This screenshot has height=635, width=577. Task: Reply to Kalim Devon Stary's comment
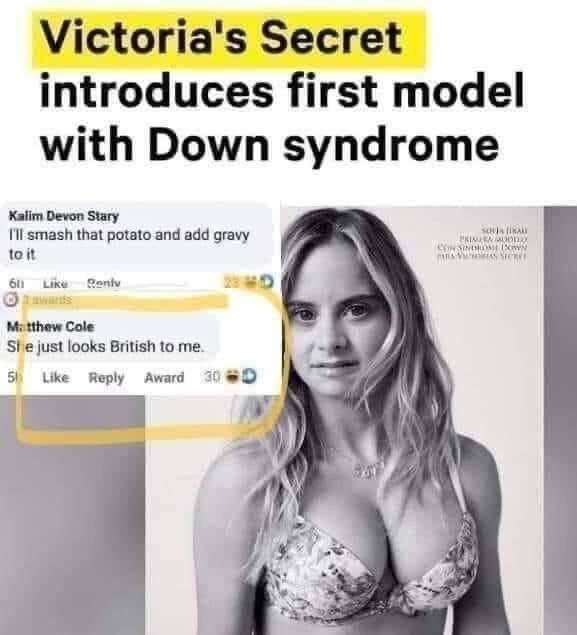104,284
